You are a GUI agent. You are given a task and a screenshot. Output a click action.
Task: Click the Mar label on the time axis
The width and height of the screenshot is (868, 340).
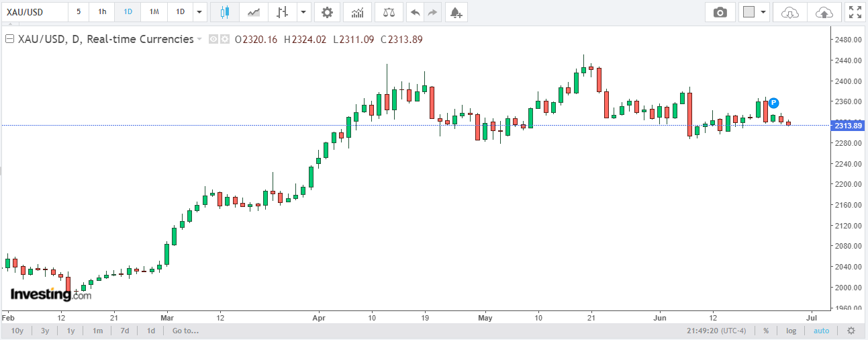pyautogui.click(x=167, y=316)
